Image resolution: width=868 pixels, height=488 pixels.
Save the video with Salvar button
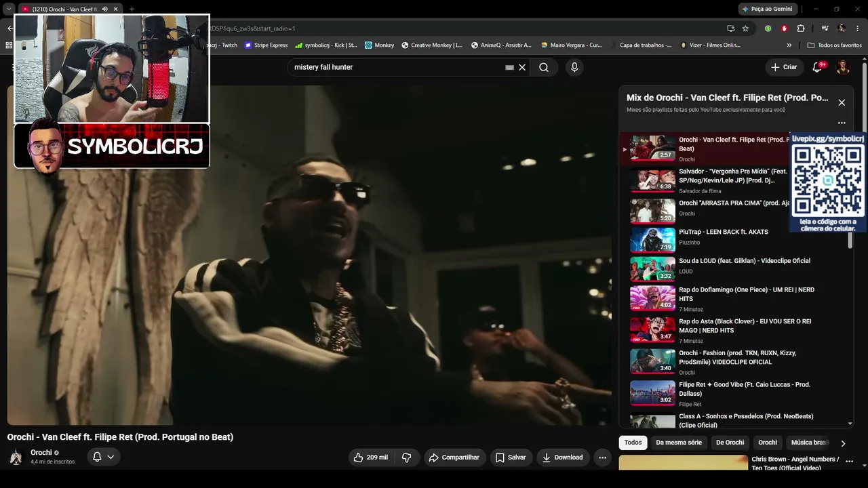(x=511, y=457)
